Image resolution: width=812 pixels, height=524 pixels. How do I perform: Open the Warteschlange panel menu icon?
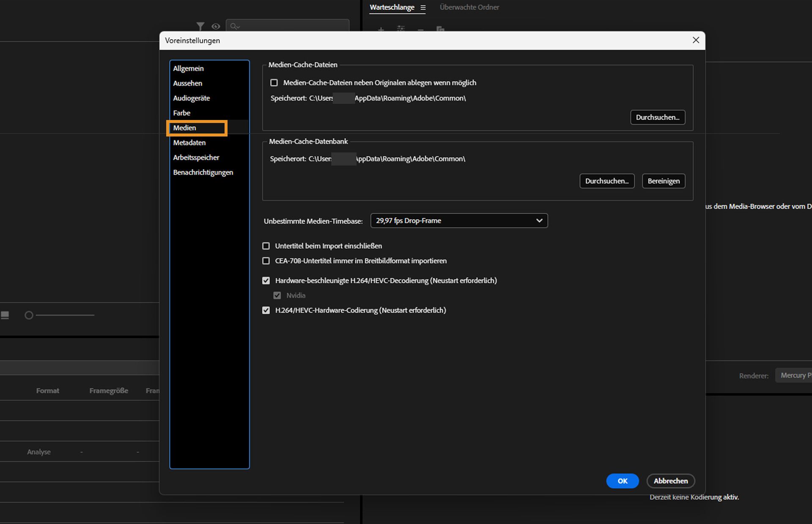422,8
